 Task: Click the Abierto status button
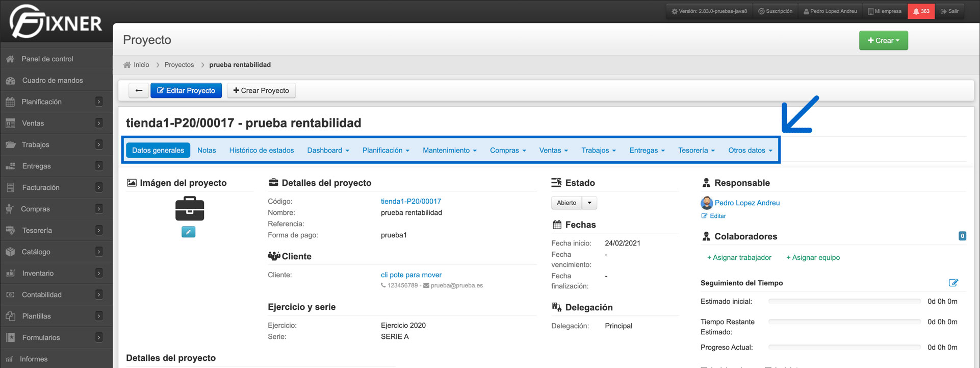566,203
